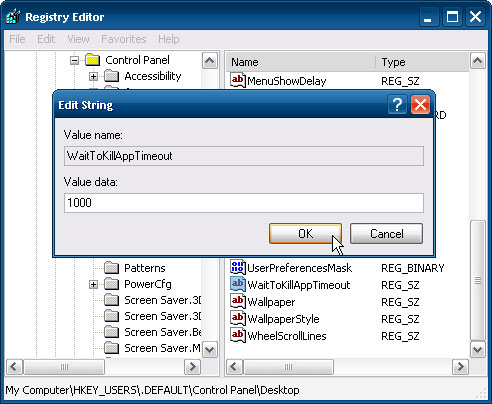Image resolution: width=492 pixels, height=404 pixels.
Task: Select the WheelScrollLines value icon
Action: coord(238,336)
